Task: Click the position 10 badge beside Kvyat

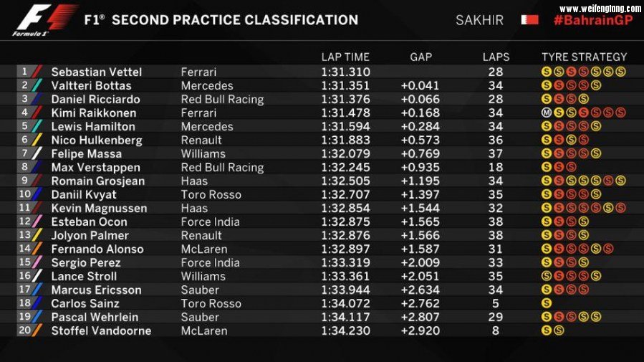Action: coord(25,194)
